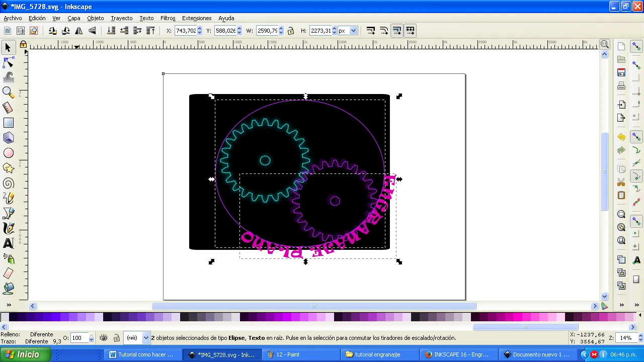Switch to 12 - Paint taskbar window
This screenshot has height=362, width=644.
(300, 354)
